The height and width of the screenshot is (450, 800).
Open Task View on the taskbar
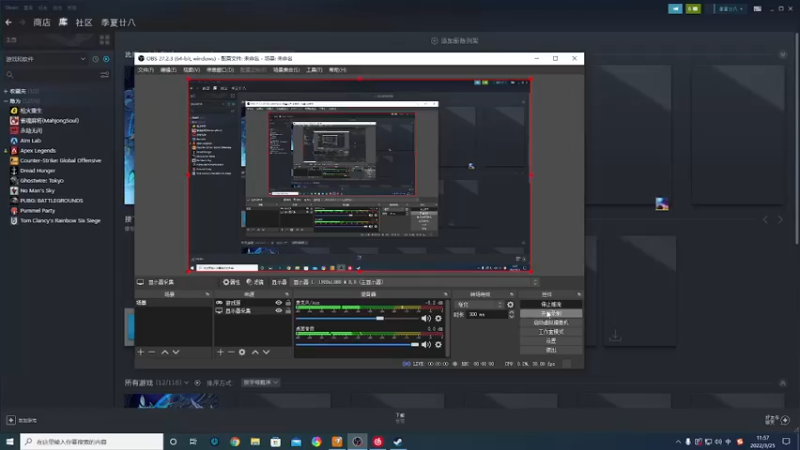pos(193,441)
